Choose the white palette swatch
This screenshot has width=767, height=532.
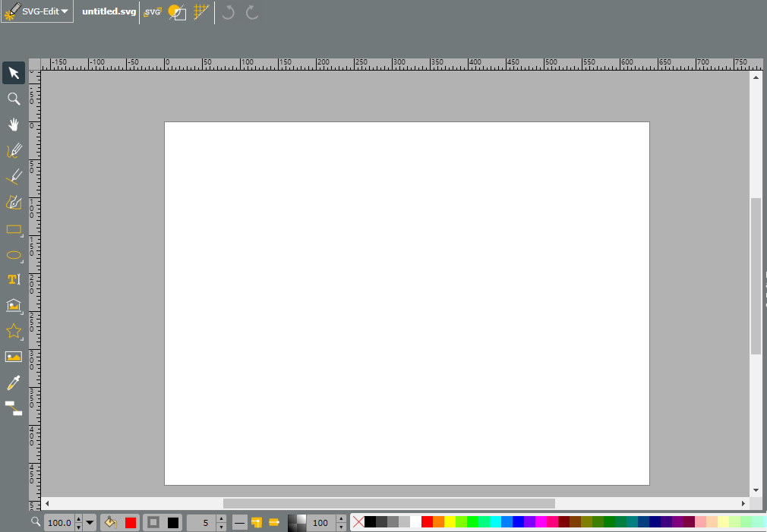click(416, 521)
